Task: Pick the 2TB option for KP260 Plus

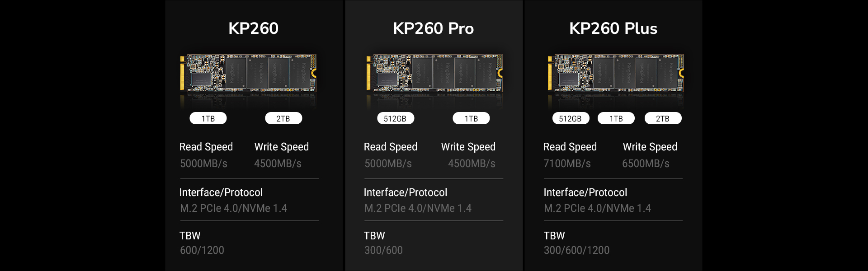Action: coord(663,118)
